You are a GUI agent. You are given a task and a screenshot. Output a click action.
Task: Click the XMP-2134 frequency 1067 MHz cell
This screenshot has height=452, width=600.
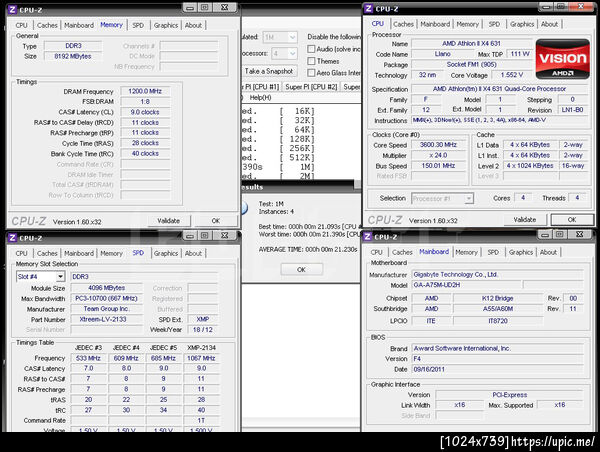click(201, 358)
